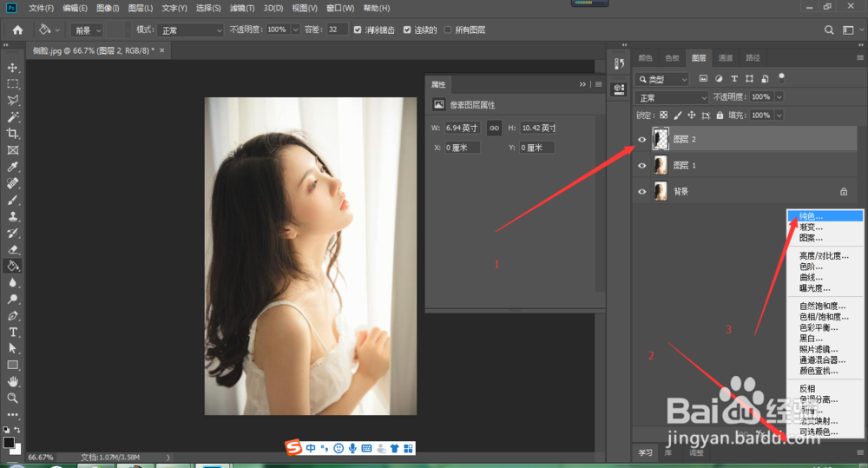Image resolution: width=868 pixels, height=468 pixels.
Task: Select the Lasso tool
Action: click(x=12, y=100)
